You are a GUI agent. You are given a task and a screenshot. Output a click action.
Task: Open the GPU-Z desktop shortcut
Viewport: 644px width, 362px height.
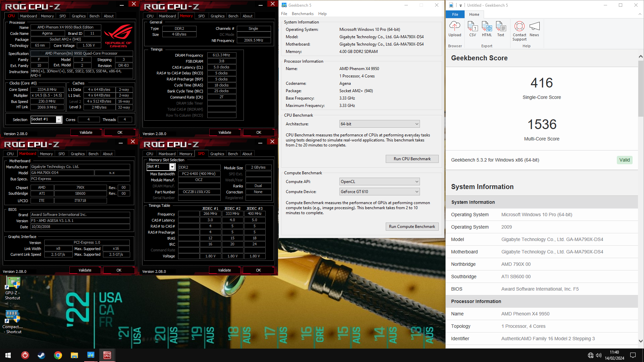click(13, 288)
